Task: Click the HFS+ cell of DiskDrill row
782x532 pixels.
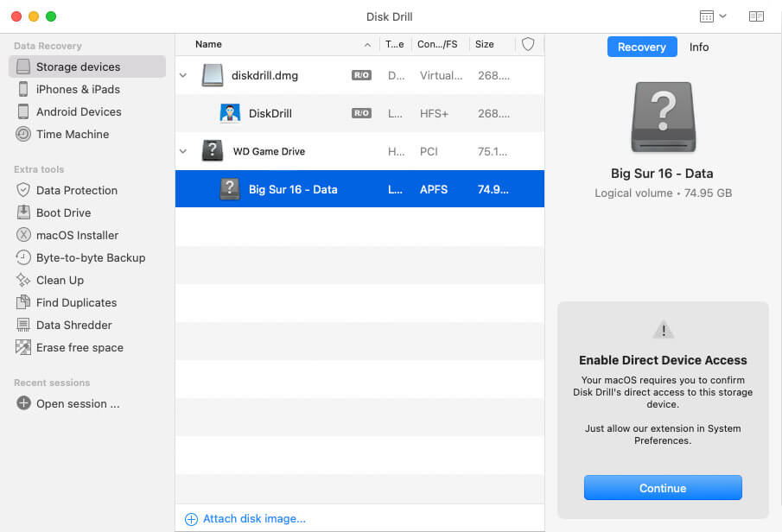Action: click(434, 114)
